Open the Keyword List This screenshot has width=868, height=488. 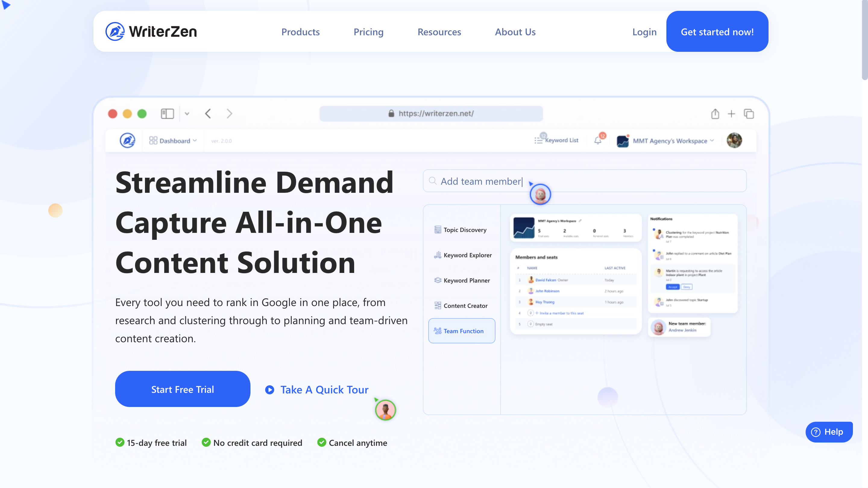tap(556, 140)
